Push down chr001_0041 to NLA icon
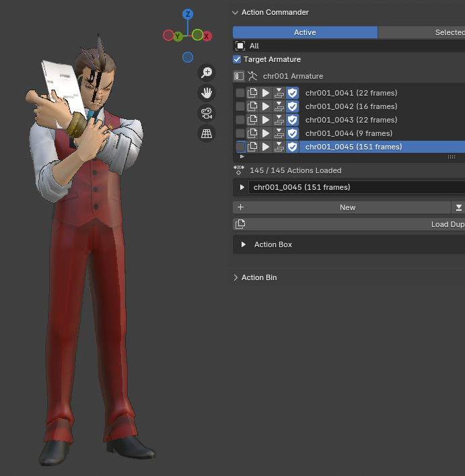Image resolution: width=465 pixels, height=476 pixels. [279, 93]
